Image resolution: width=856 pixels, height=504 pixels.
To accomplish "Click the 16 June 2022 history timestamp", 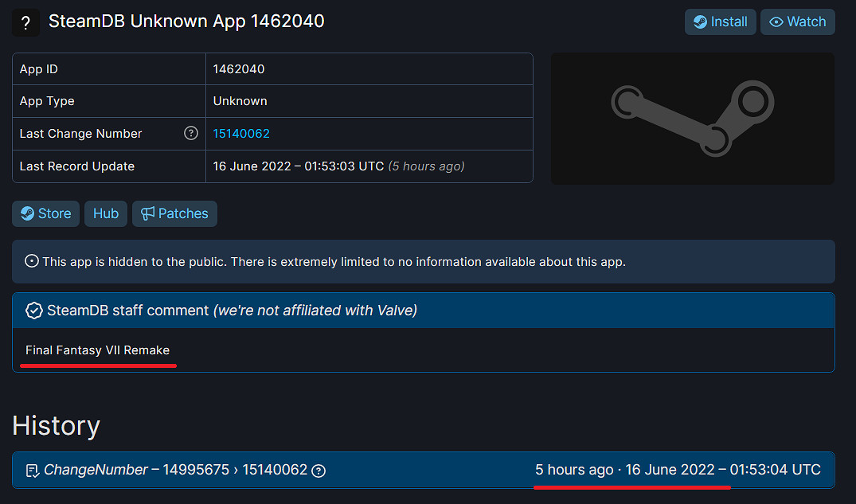I will coord(722,470).
